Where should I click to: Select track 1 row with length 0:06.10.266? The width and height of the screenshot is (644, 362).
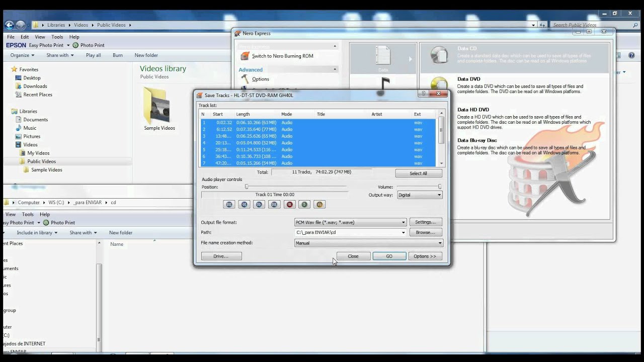pyautogui.click(x=318, y=123)
